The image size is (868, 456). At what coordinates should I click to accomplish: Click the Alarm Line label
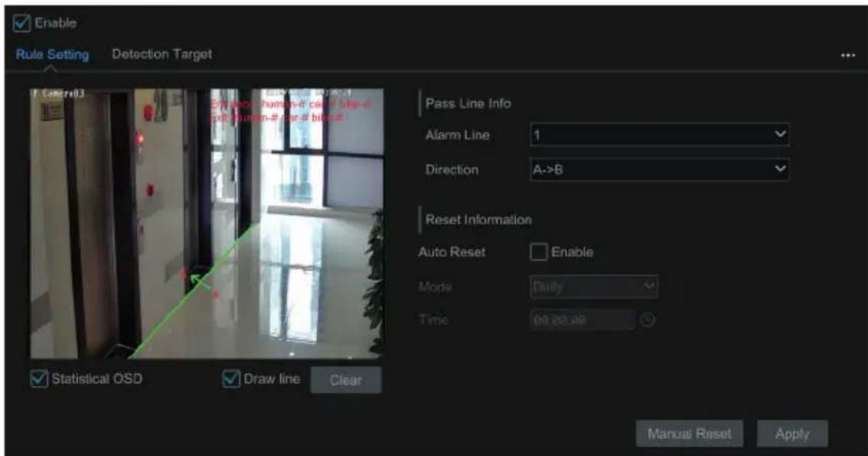(x=457, y=135)
